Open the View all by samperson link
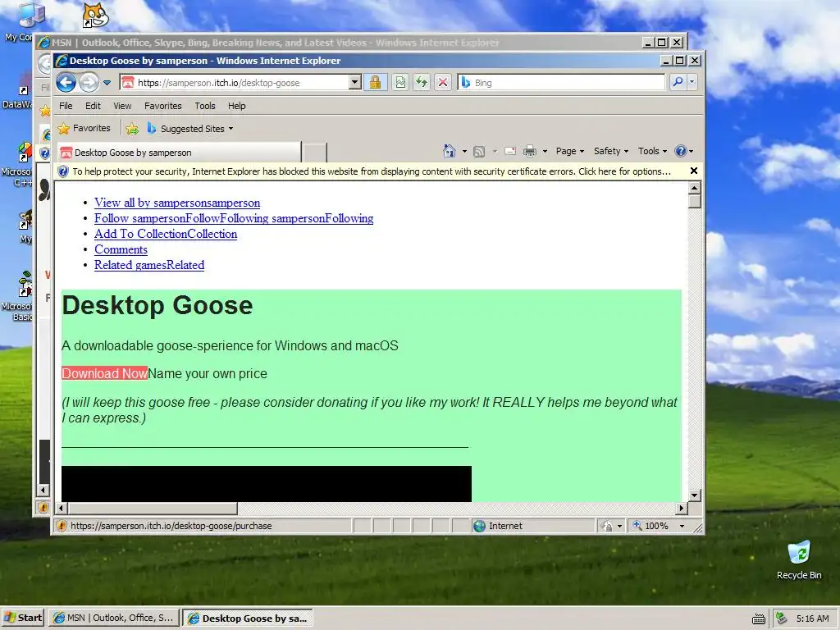The width and height of the screenshot is (840, 630). pyautogui.click(x=177, y=203)
